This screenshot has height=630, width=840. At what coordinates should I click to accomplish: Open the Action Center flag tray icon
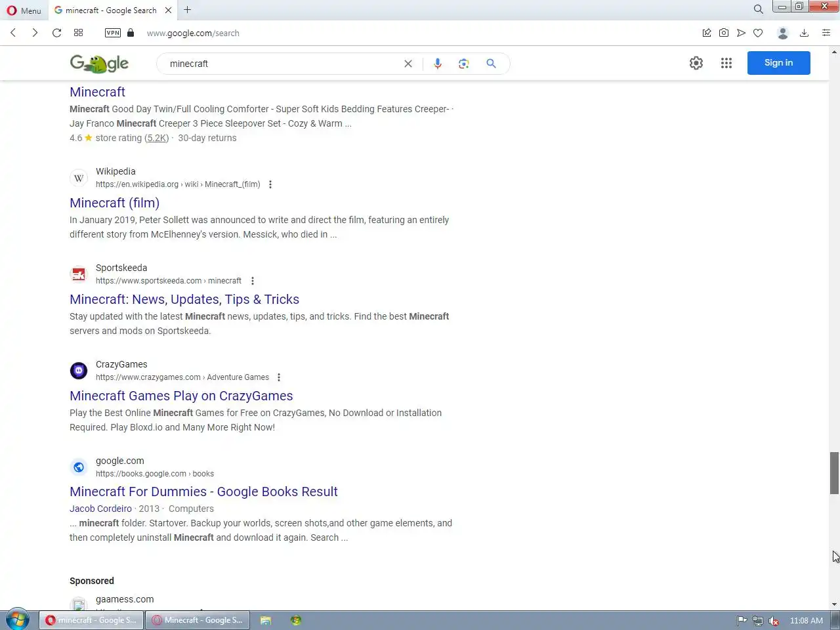tap(742, 620)
